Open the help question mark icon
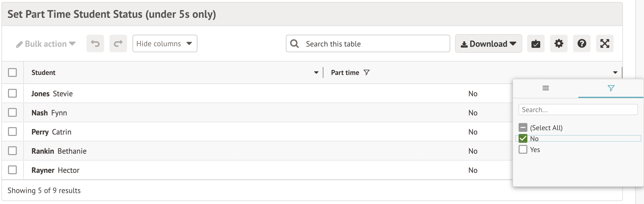Screen dimensions: 644x204 (582, 43)
